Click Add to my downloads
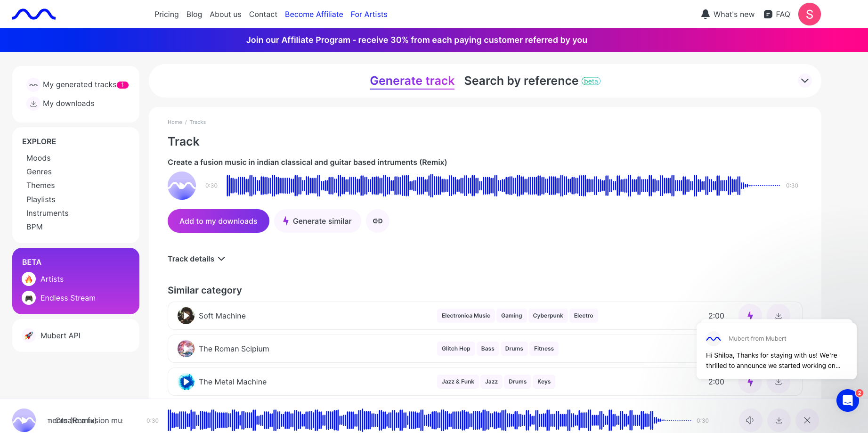Image resolution: width=868 pixels, height=433 pixels. pos(218,221)
